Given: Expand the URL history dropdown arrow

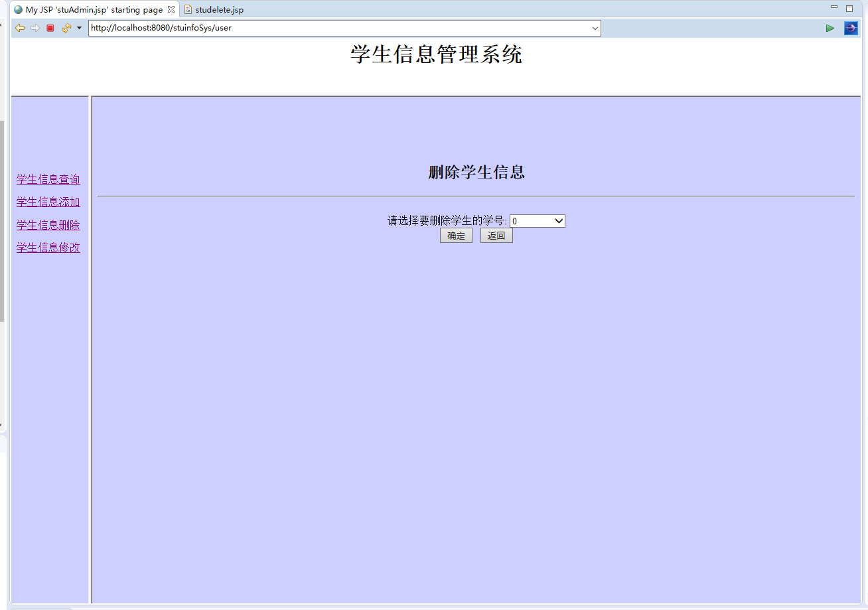Looking at the screenshot, I should point(595,28).
